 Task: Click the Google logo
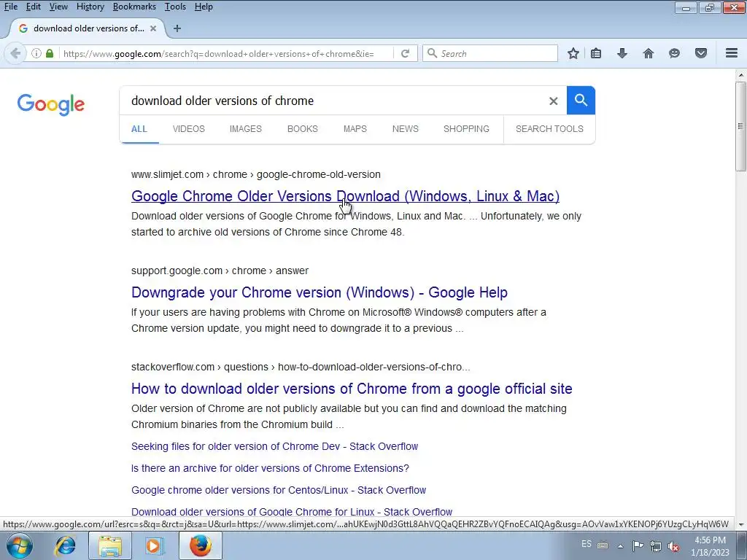point(51,104)
